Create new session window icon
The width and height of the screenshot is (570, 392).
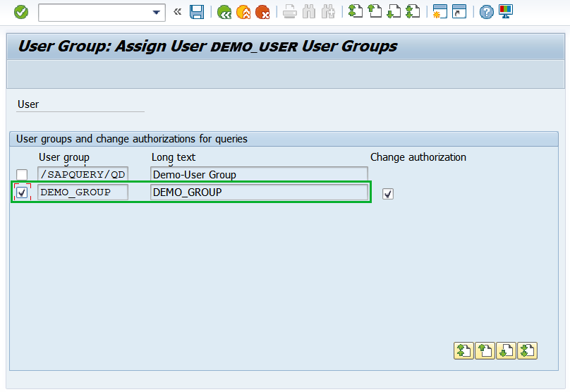tap(440, 11)
